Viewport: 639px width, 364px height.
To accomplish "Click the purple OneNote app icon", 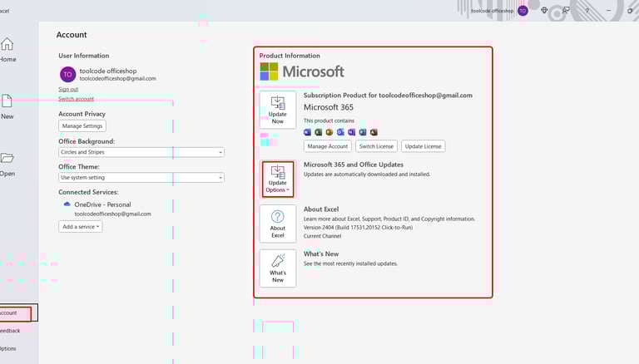I will click(351, 132).
